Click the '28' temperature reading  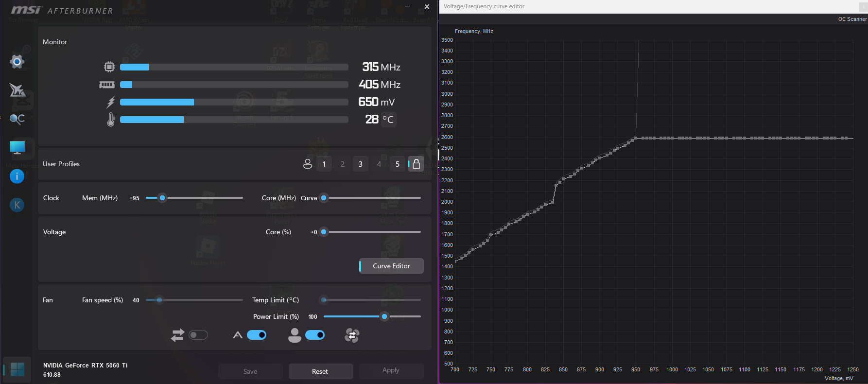point(372,120)
